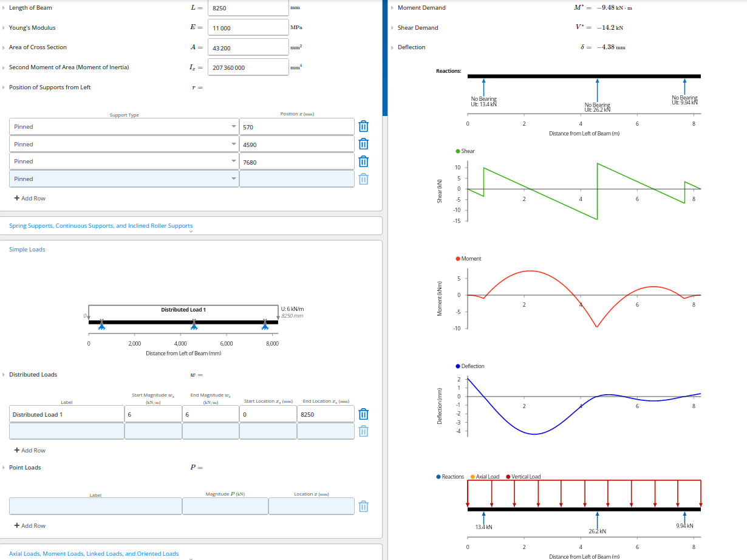747x560 pixels.
Task: Click trash icon in empty point load row
Action: pyautogui.click(x=363, y=506)
